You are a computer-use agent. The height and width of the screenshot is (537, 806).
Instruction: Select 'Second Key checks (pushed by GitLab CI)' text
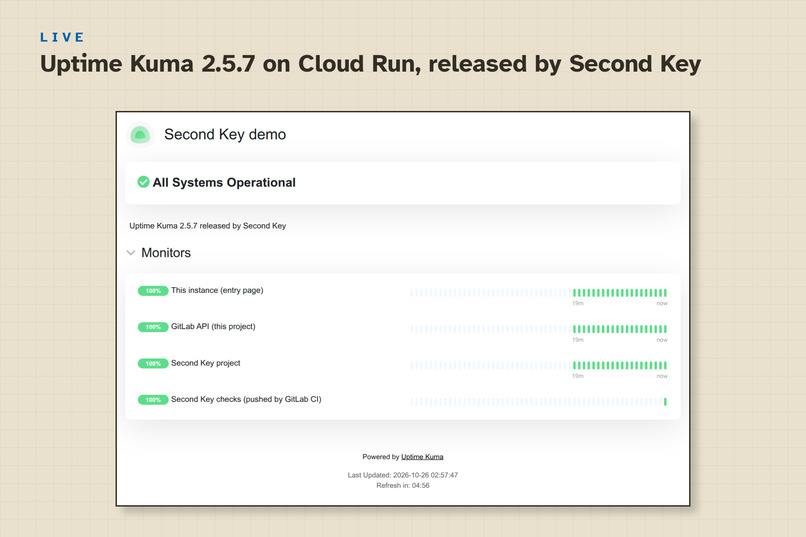tap(246, 399)
